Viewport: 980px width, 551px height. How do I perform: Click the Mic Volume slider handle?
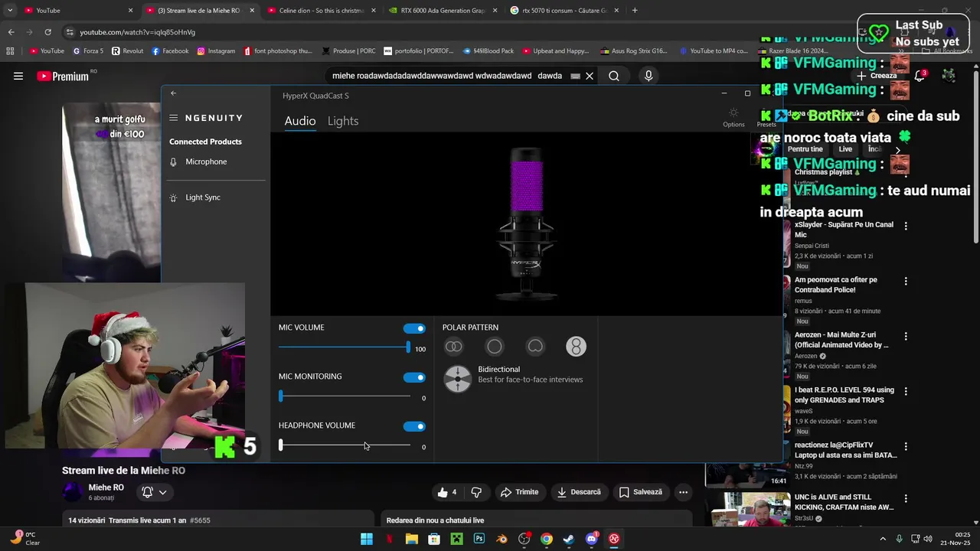[x=408, y=347]
